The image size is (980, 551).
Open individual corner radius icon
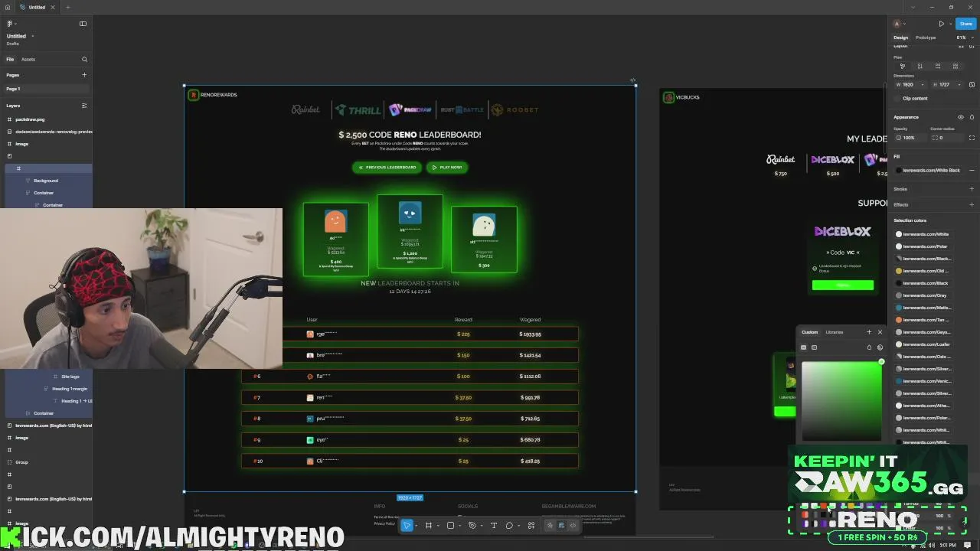(972, 138)
